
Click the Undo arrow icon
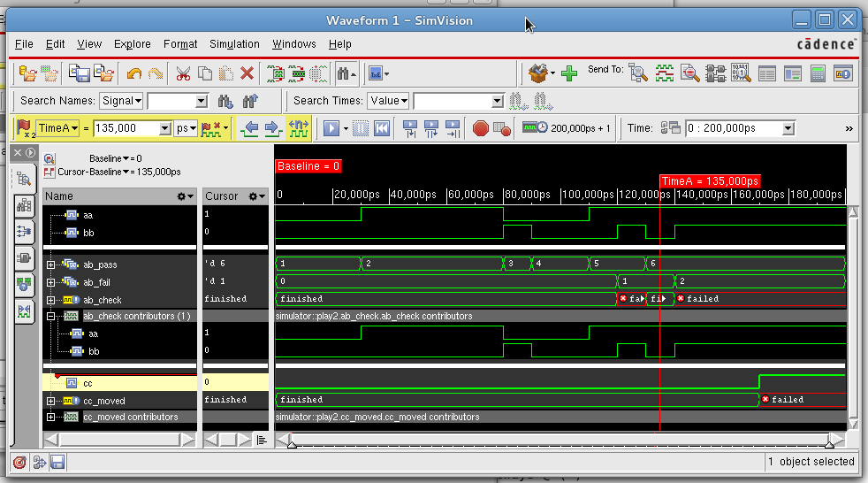point(133,73)
